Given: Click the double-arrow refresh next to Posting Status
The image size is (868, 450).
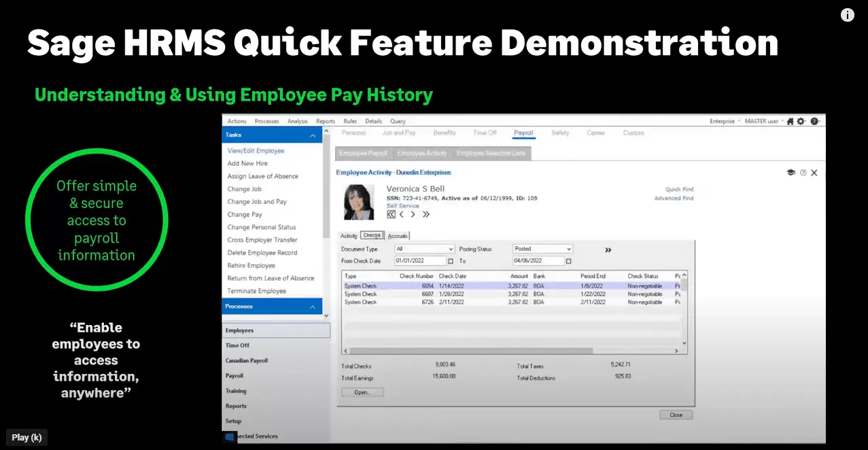Looking at the screenshot, I should [608, 249].
